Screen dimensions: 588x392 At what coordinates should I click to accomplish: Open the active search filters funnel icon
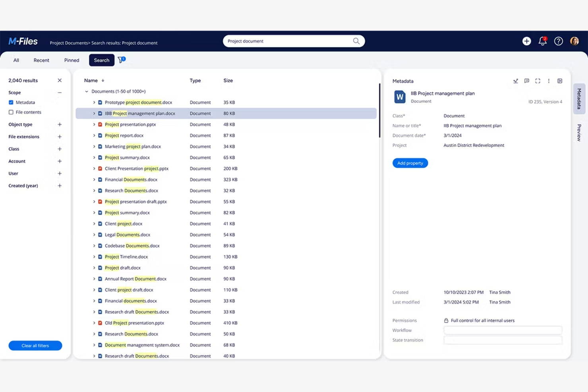(120, 60)
